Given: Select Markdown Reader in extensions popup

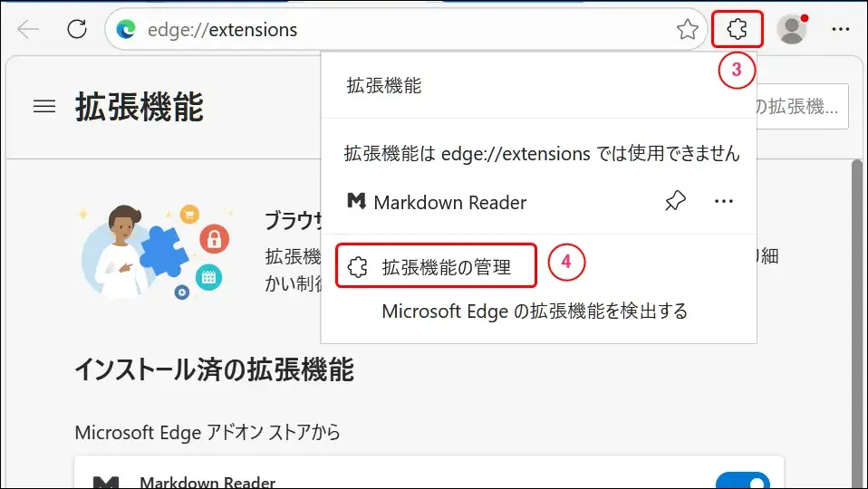Looking at the screenshot, I should tap(449, 202).
